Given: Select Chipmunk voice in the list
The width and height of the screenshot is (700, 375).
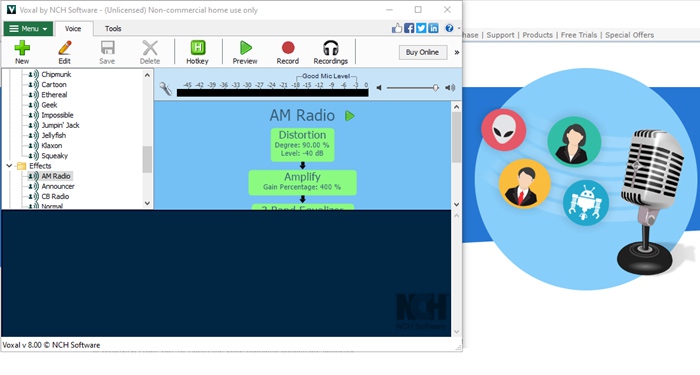Looking at the screenshot, I should click(x=56, y=75).
